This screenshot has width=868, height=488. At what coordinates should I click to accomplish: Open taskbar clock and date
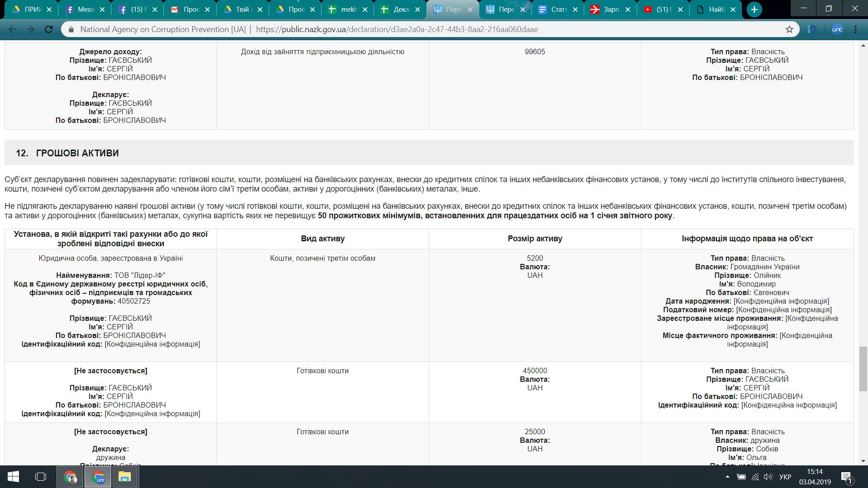pyautogui.click(x=815, y=477)
